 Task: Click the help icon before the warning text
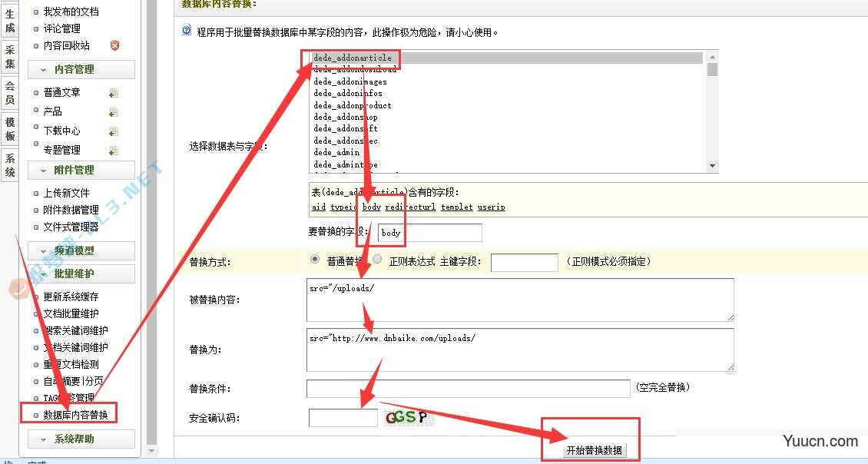187,31
